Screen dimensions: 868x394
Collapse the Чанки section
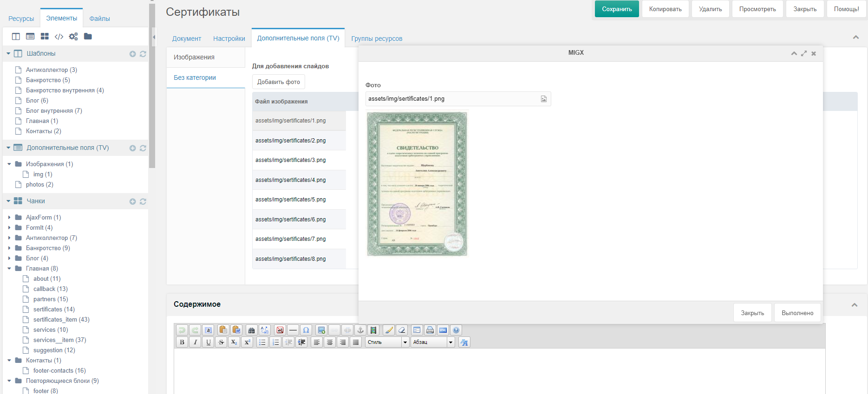click(x=8, y=201)
